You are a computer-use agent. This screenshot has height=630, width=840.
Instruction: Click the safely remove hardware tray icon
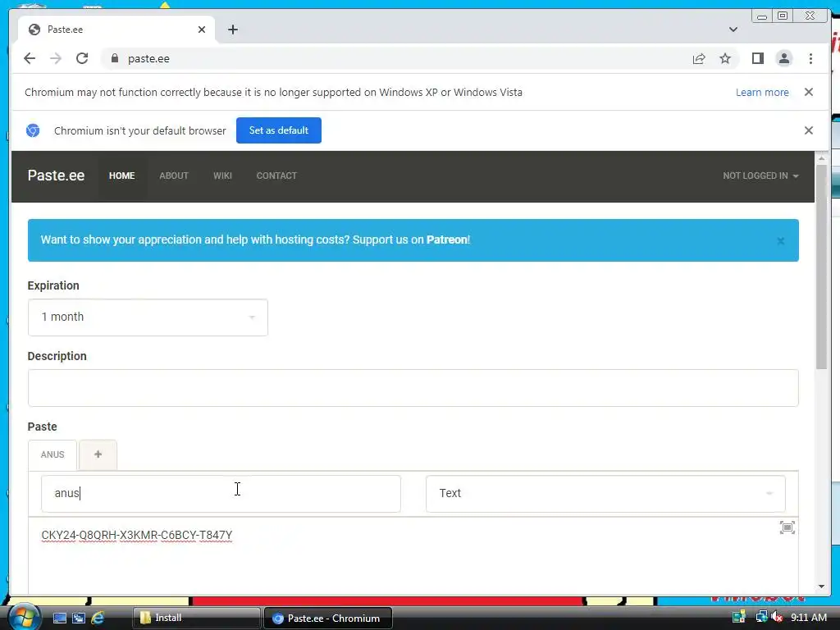click(739, 618)
